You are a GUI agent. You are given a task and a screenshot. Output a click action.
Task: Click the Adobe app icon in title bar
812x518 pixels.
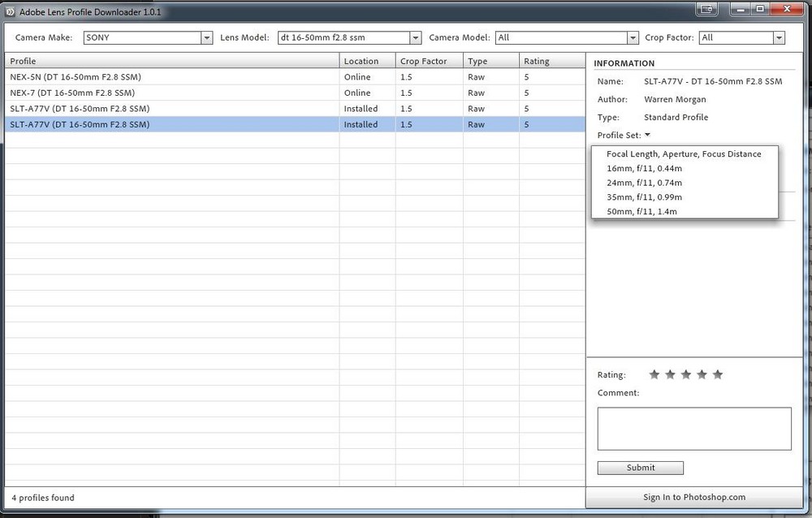click(10, 11)
